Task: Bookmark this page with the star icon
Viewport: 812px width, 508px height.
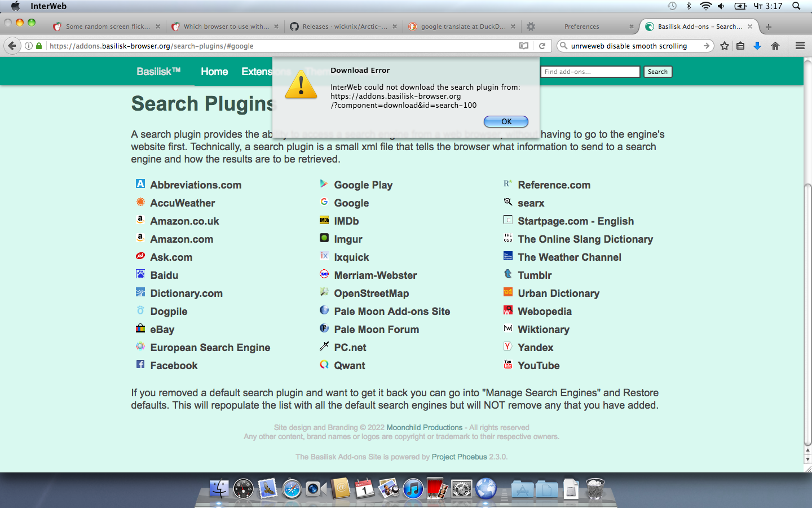Action: [725, 46]
